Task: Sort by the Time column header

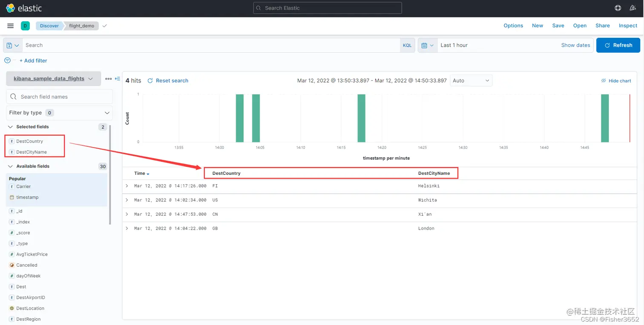Action: click(141, 174)
